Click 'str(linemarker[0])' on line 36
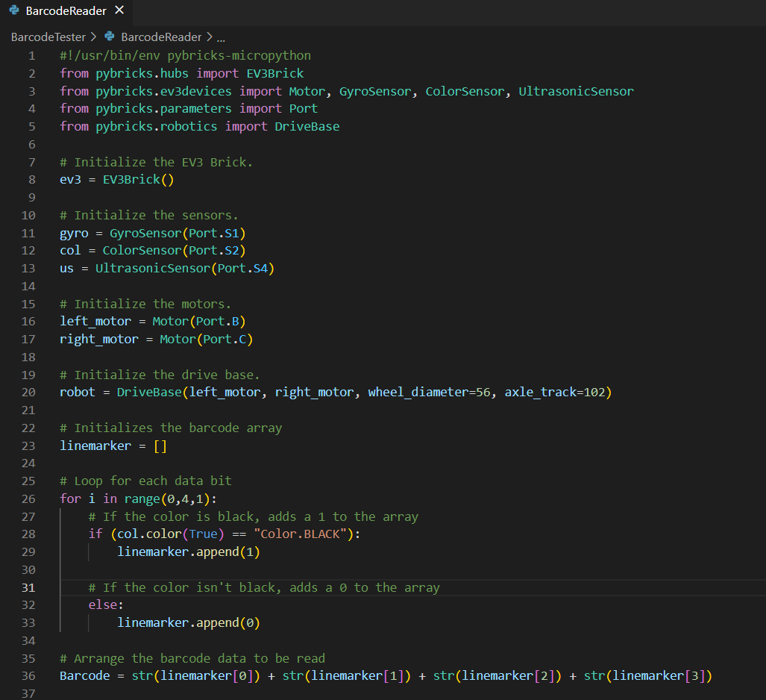Image resolution: width=766 pixels, height=700 pixels. click(x=196, y=676)
